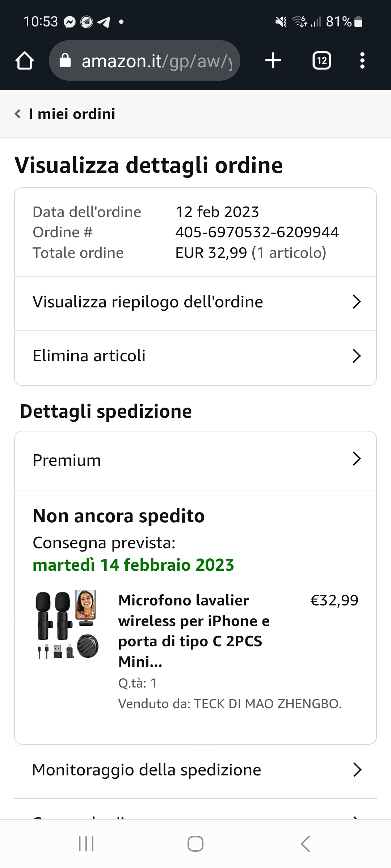
Task: Open the tab switcher showing 12 tabs
Action: coord(321,60)
